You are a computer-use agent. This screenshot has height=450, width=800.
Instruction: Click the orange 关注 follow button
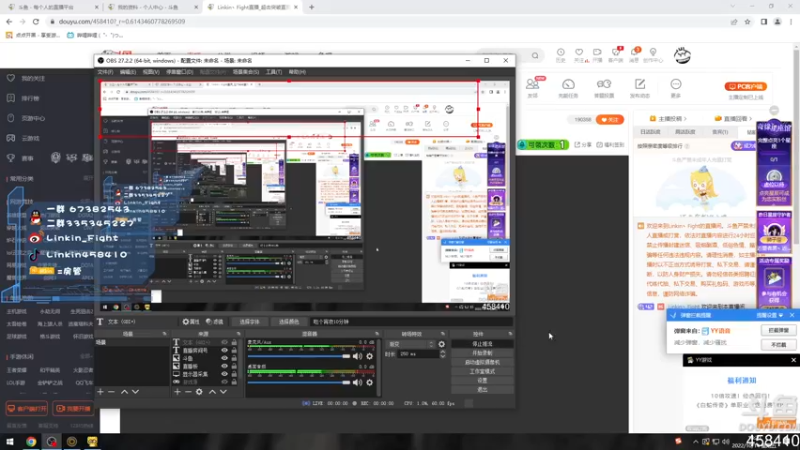tap(610, 120)
